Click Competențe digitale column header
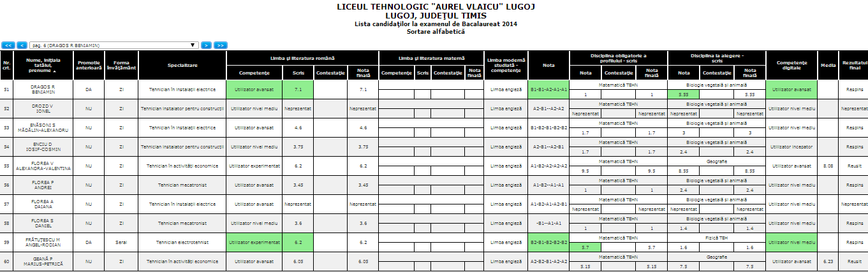The height and width of the screenshot is (272, 868). click(x=791, y=65)
